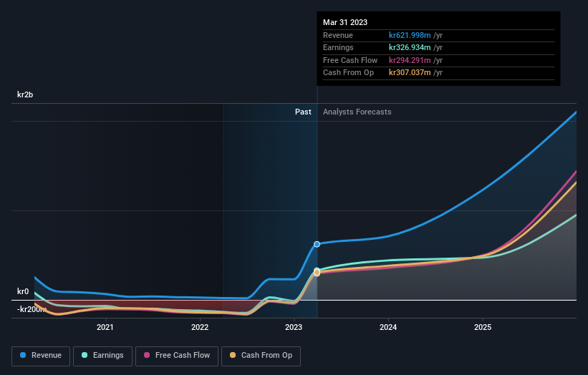Click the Past section label

(303, 112)
